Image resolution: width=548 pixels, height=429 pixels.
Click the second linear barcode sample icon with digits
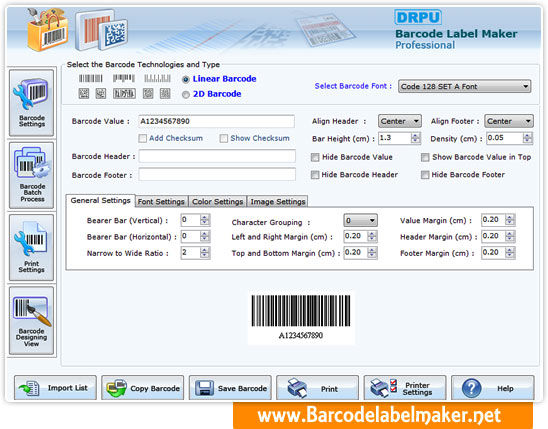coord(124,78)
